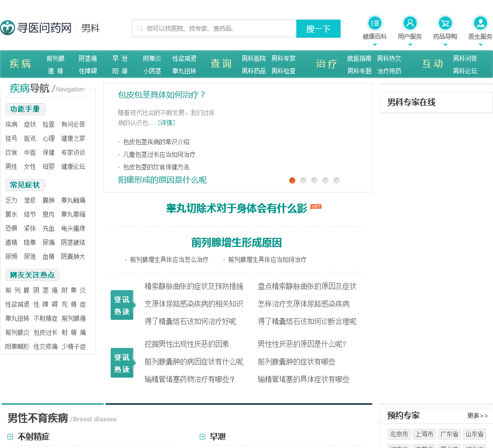Click the first 资讯热读 badge
This screenshot has height=448, width=493.
pos(122,305)
